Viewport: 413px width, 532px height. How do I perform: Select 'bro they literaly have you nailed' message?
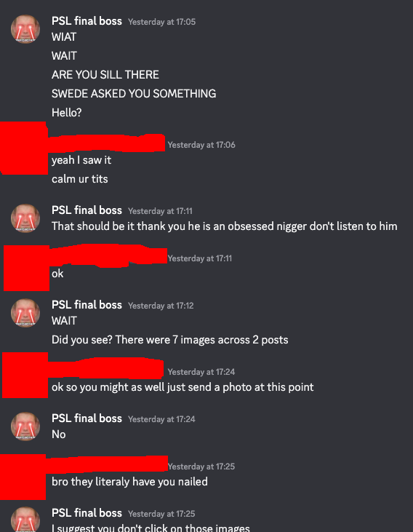coord(129,482)
